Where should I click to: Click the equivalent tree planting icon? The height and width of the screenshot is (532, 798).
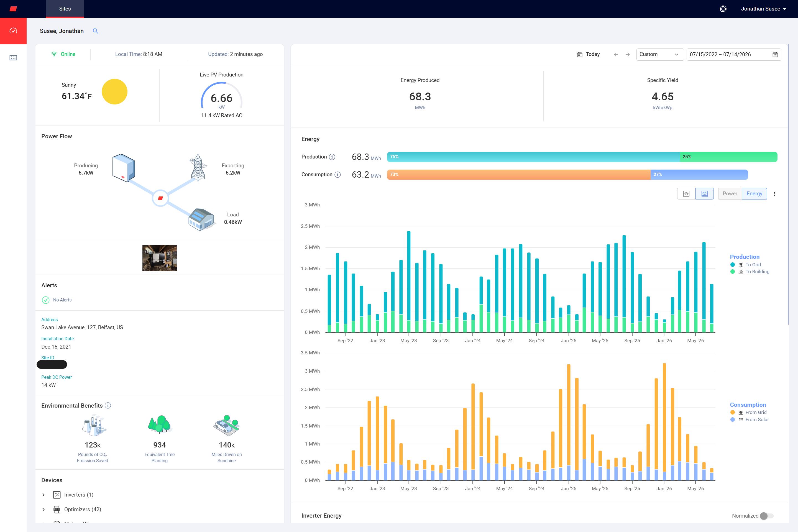click(x=160, y=424)
